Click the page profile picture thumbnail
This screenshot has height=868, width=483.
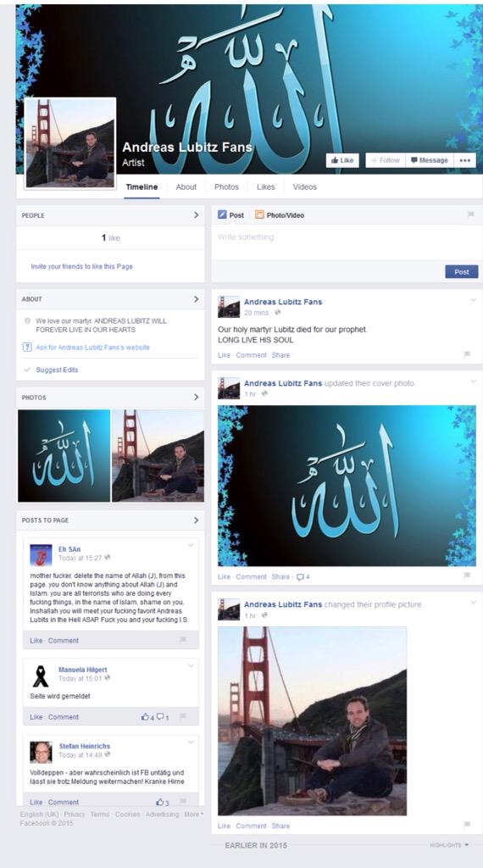pos(70,143)
